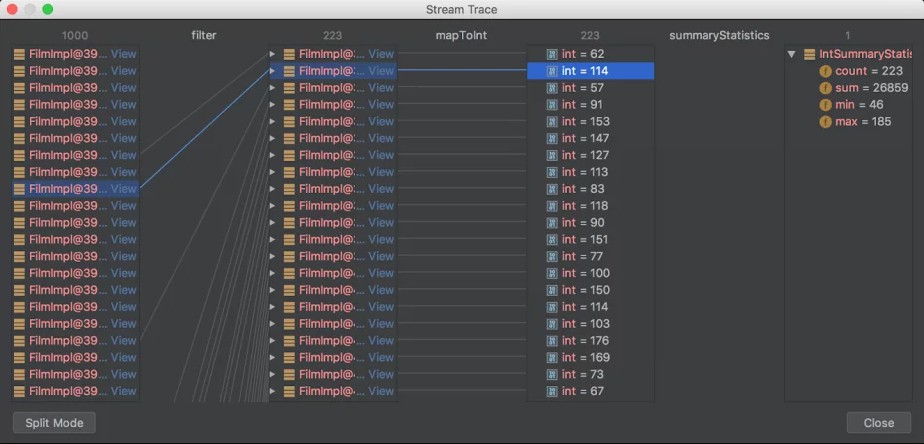Click the field icon next to min = 46
924x444 pixels.
825,105
